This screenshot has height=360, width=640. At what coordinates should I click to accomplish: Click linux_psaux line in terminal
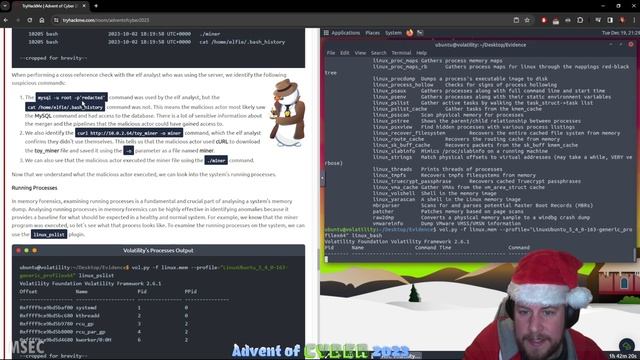[489, 91]
